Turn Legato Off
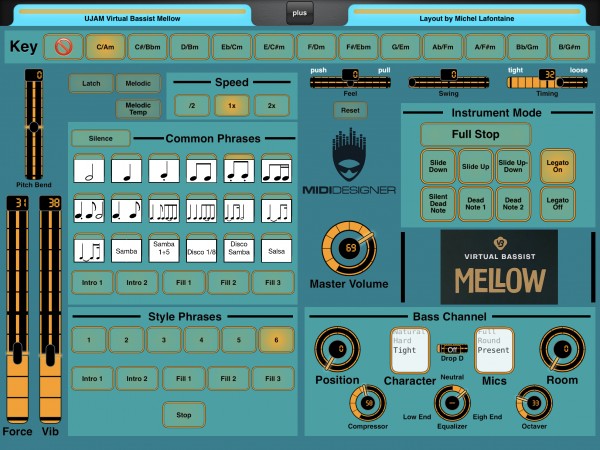The width and height of the screenshot is (600, 450). (x=558, y=204)
